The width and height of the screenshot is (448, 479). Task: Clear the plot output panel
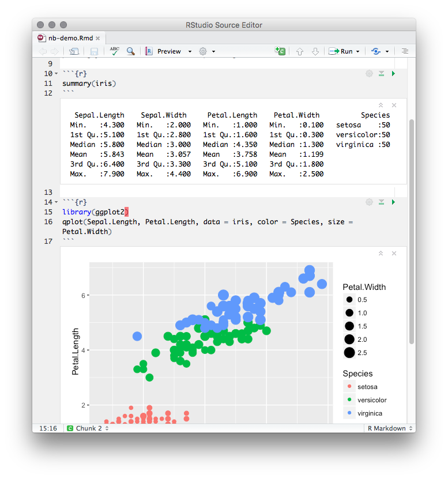coord(394,253)
